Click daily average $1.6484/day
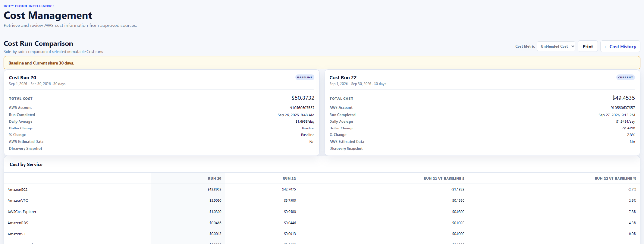Screen dimensions: 644x244 coord(625,122)
